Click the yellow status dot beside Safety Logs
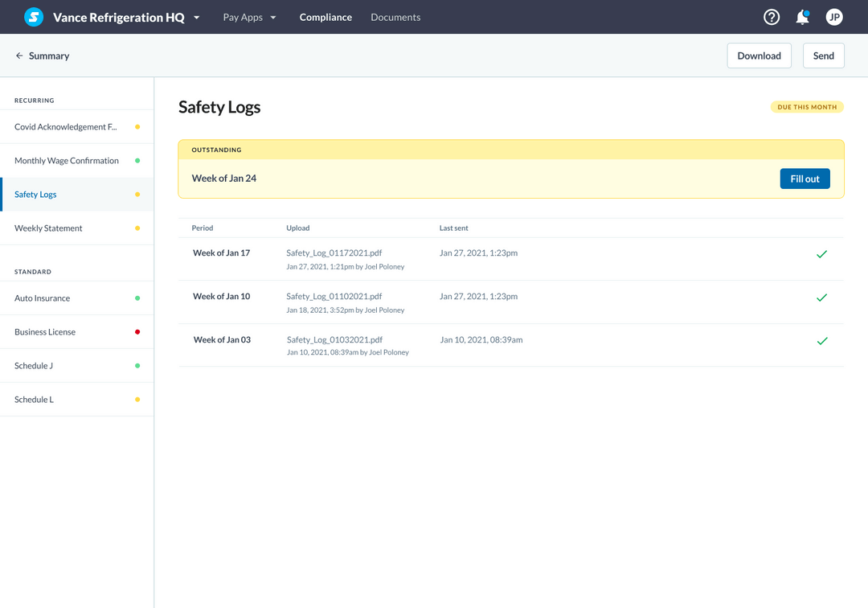The width and height of the screenshot is (868, 608). (x=137, y=194)
